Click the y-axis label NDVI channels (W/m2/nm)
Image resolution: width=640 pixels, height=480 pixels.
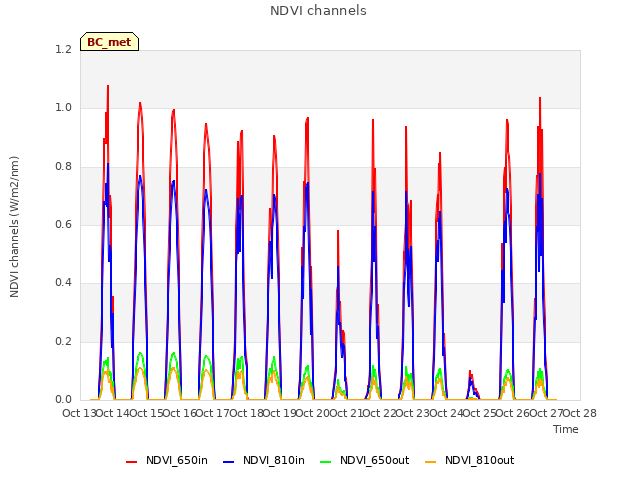point(14,227)
